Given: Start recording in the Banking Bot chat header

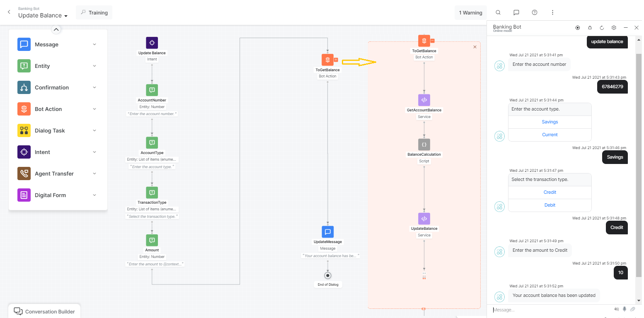Looking at the screenshot, I should [578, 27].
